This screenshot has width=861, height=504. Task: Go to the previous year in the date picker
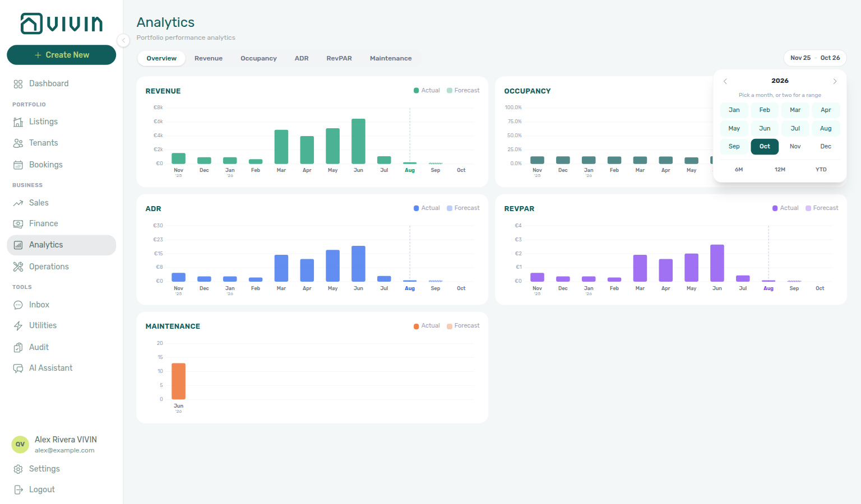point(725,81)
